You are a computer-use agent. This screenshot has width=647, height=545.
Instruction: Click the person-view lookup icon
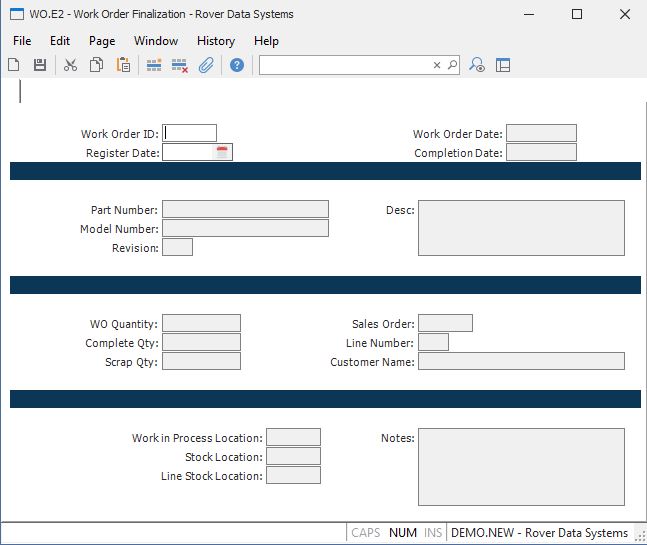(478, 65)
